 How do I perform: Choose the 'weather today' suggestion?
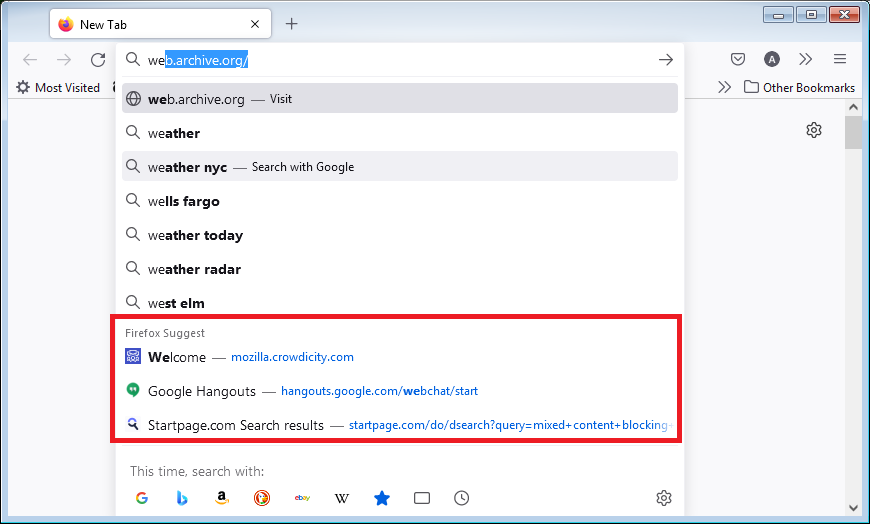(399, 235)
